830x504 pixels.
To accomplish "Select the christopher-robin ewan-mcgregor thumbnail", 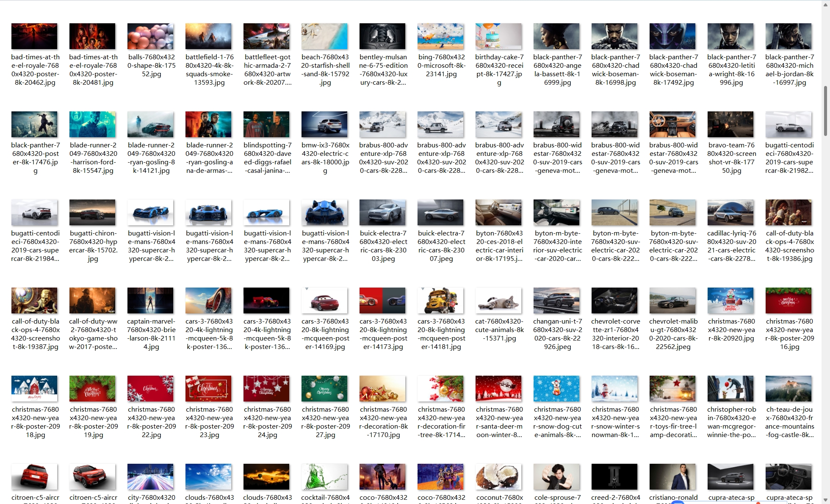I will (x=730, y=389).
